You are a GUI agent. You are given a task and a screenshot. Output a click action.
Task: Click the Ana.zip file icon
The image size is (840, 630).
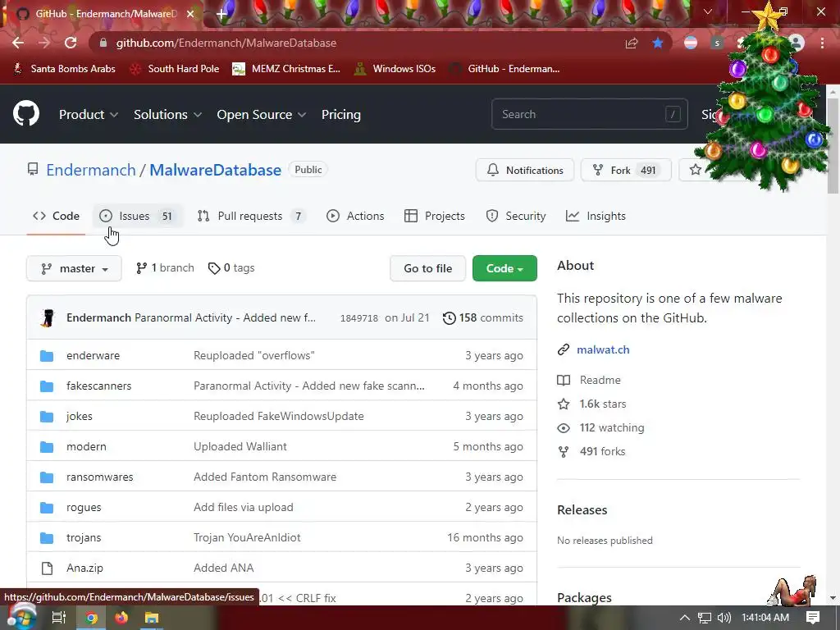click(x=47, y=568)
